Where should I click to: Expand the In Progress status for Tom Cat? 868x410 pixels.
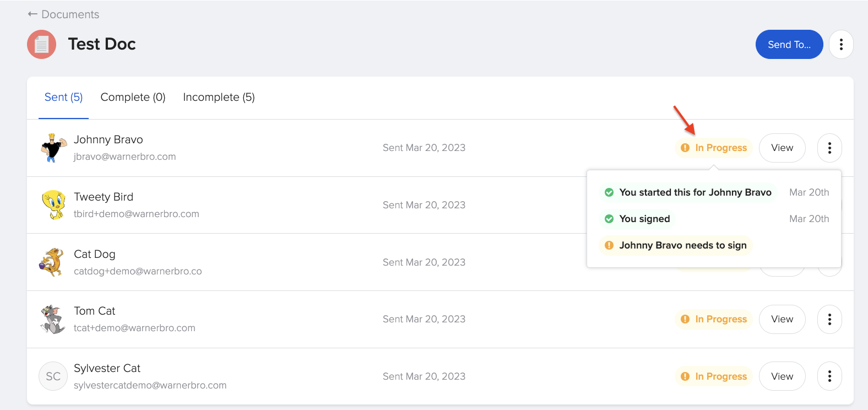pyautogui.click(x=713, y=319)
